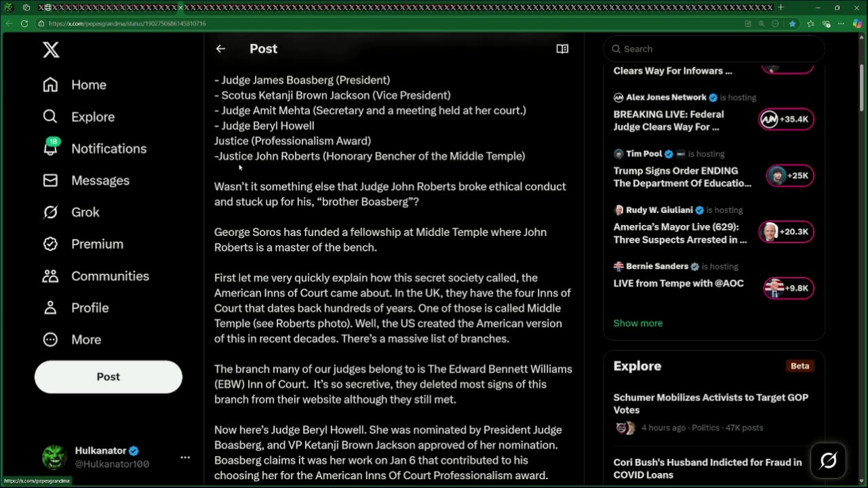Click the Hulkanator verified badge
This screenshot has height=488, width=868.
(x=134, y=451)
